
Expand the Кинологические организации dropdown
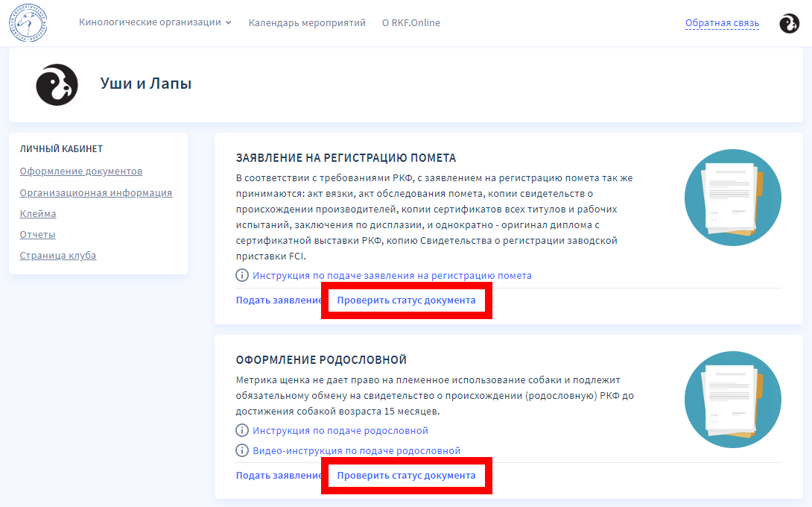155,22
